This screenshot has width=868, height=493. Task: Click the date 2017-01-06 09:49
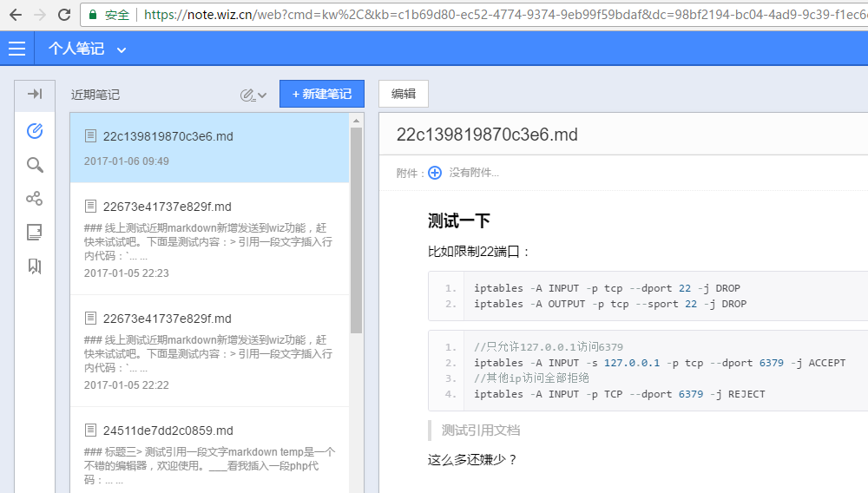click(x=126, y=161)
